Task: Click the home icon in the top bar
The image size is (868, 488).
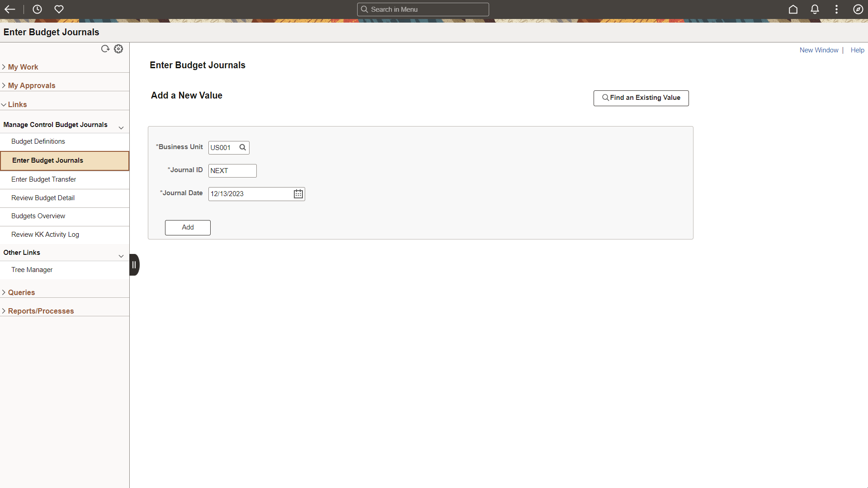Action: [x=793, y=9]
